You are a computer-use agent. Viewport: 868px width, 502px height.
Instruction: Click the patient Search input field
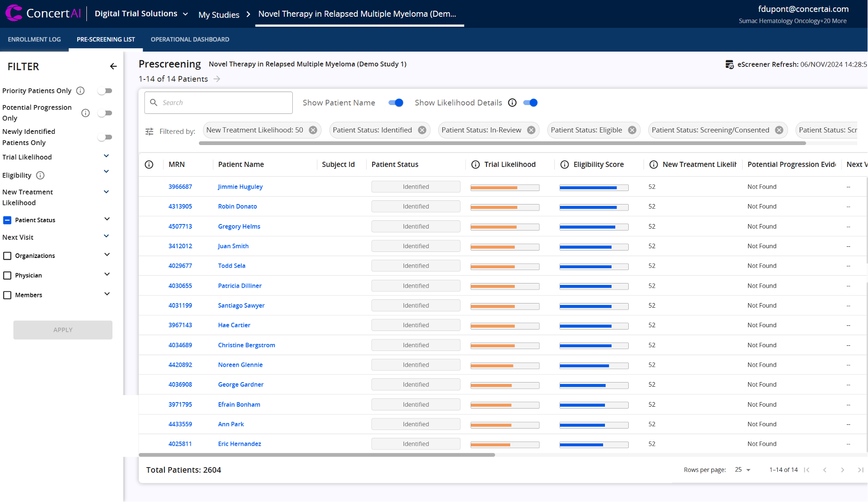pos(223,103)
